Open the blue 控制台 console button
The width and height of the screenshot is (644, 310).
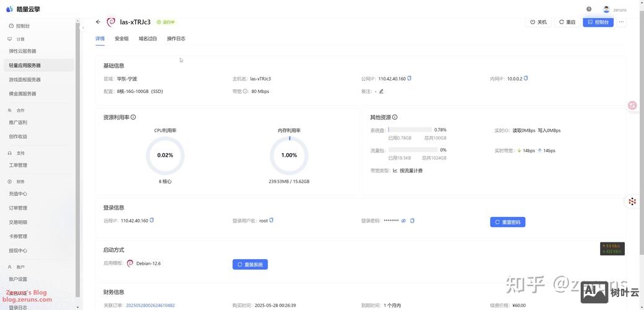point(598,22)
